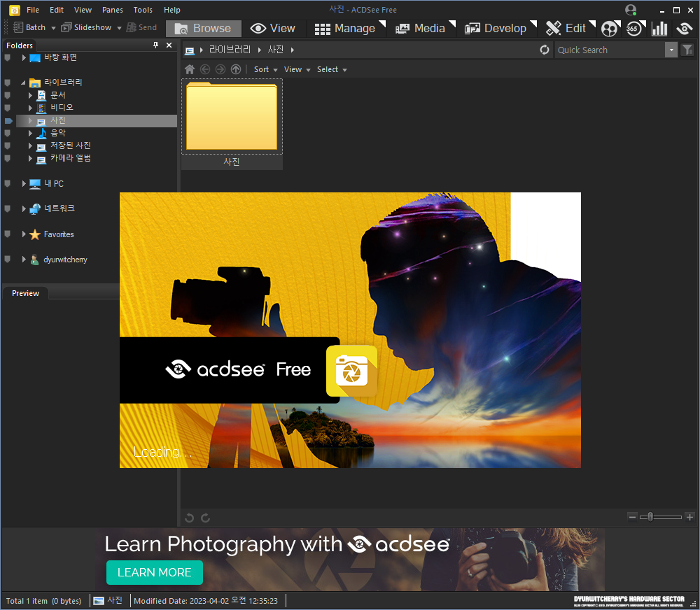Open the Tools menu
Screen dimensions: 700x610
pos(143,10)
